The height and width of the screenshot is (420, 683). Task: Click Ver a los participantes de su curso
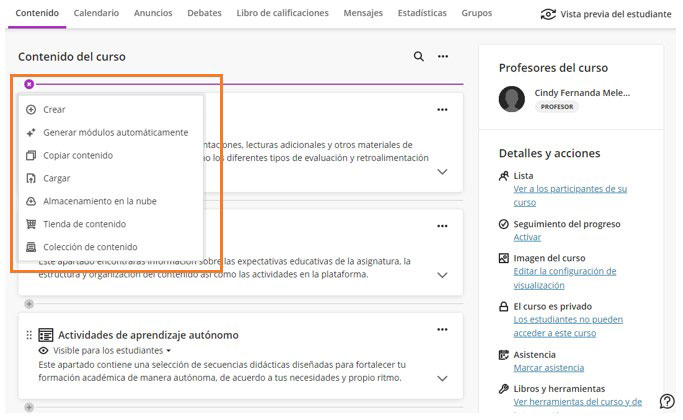click(x=570, y=196)
